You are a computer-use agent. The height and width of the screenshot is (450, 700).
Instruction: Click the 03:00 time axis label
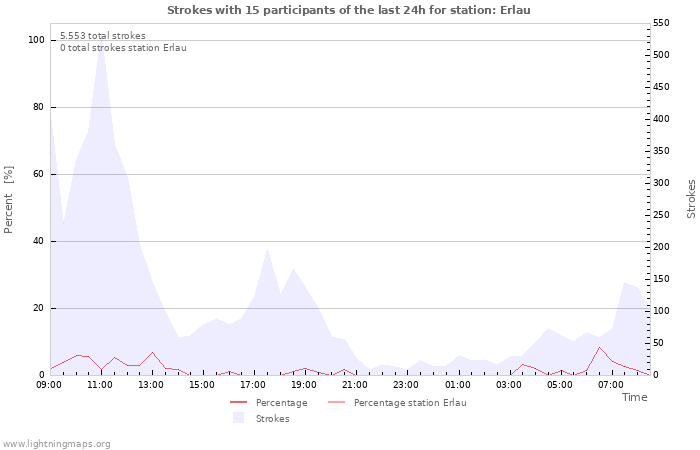click(508, 385)
